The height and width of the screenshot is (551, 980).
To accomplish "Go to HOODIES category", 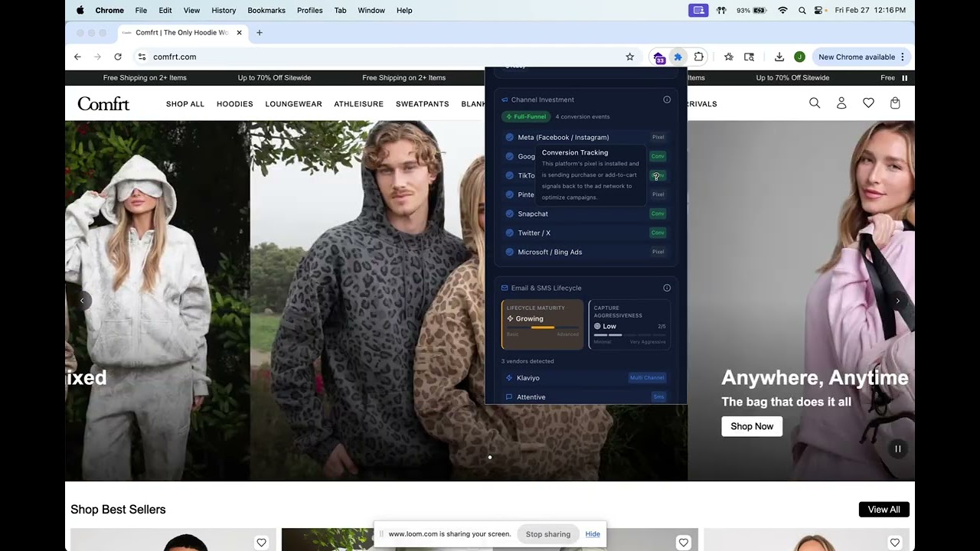I will (x=235, y=104).
